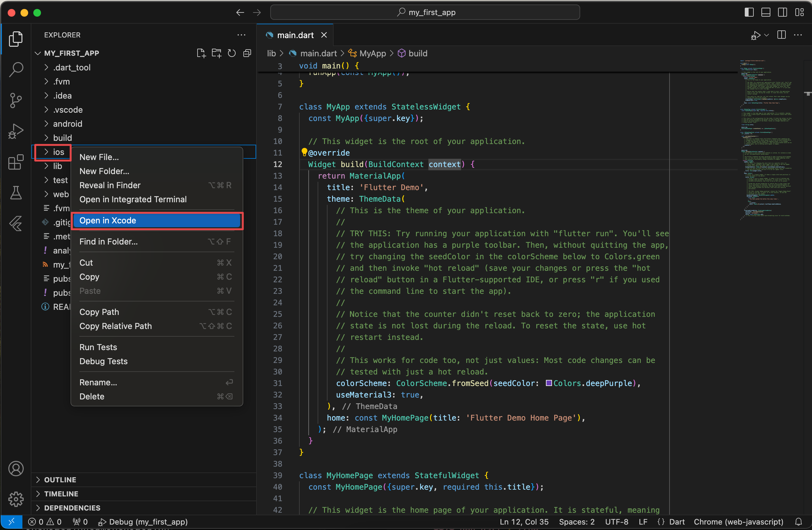
Task: Go forward with the navigation arrow
Action: tap(257, 12)
